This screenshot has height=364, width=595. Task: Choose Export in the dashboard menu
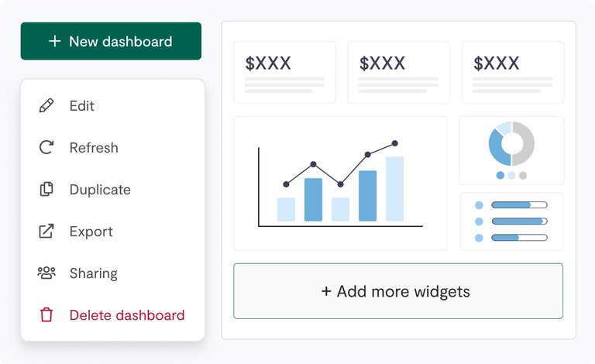91,232
